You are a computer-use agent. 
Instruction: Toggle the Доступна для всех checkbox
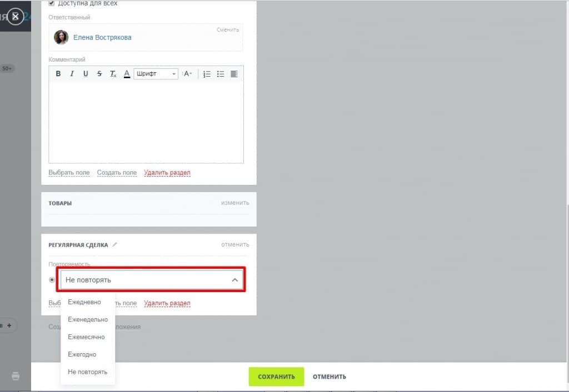tap(52, 3)
